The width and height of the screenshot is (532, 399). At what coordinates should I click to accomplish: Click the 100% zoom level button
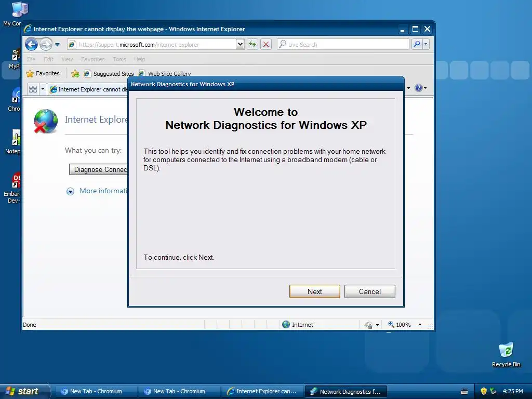tap(400, 325)
